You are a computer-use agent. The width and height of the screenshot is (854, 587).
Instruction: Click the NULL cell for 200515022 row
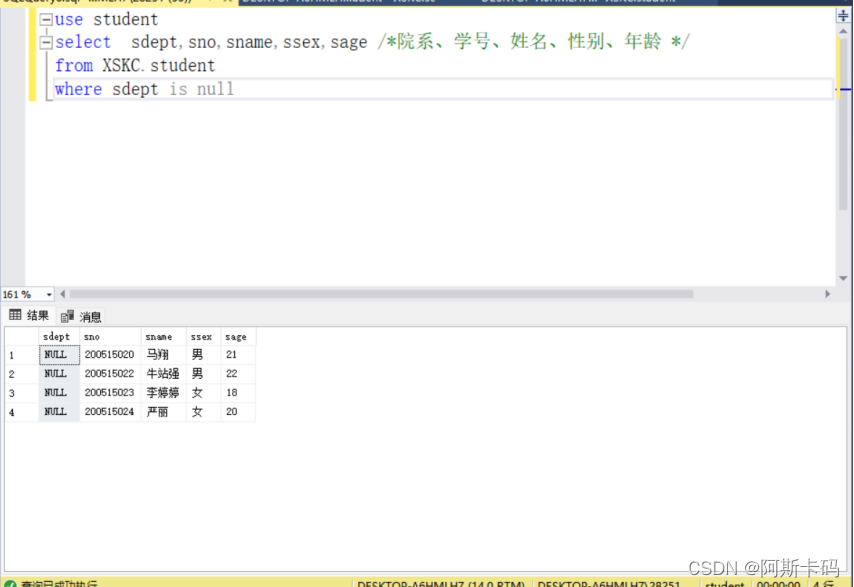(59, 374)
